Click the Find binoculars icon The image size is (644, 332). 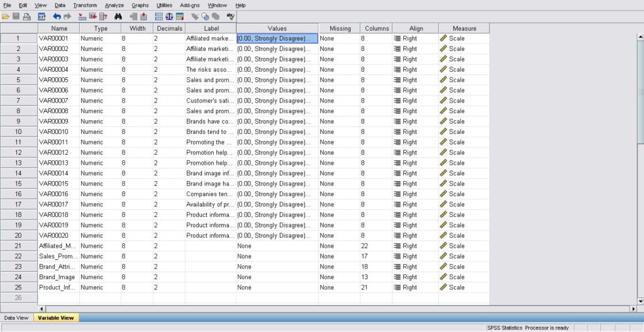click(118, 17)
